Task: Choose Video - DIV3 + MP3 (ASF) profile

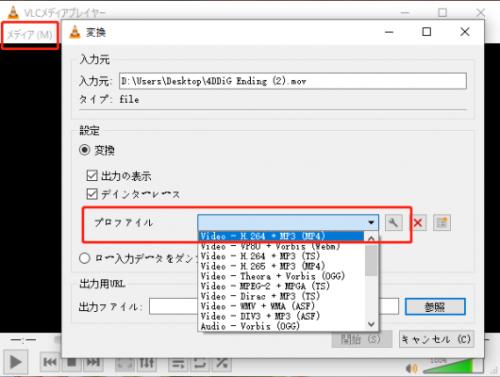Action: [x=282, y=316]
